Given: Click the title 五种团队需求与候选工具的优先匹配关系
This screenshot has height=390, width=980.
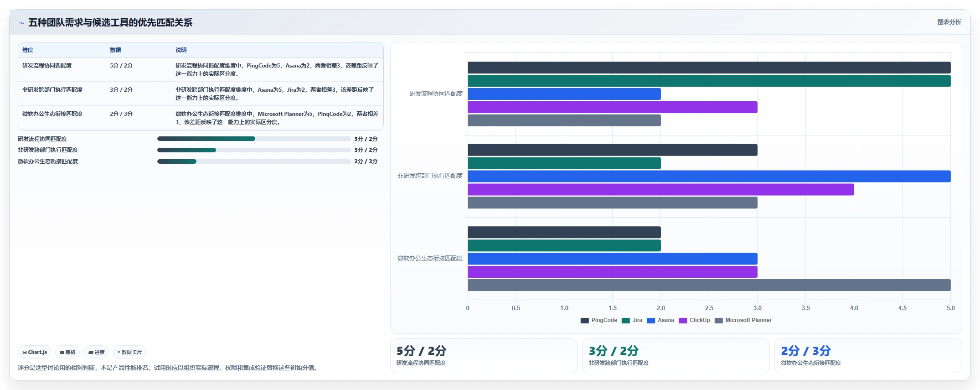Looking at the screenshot, I should (x=110, y=23).
